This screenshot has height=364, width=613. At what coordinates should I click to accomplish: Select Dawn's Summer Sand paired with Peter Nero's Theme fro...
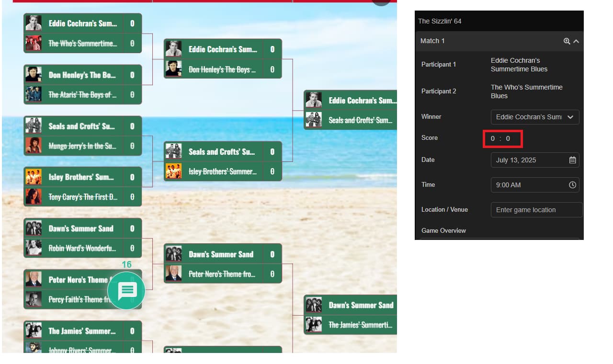click(223, 254)
